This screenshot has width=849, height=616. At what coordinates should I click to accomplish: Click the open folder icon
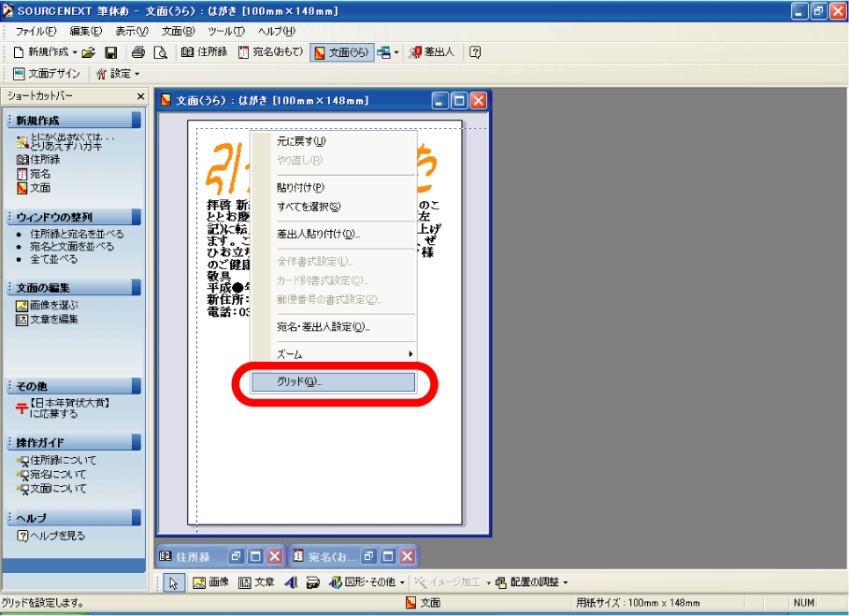point(89,52)
